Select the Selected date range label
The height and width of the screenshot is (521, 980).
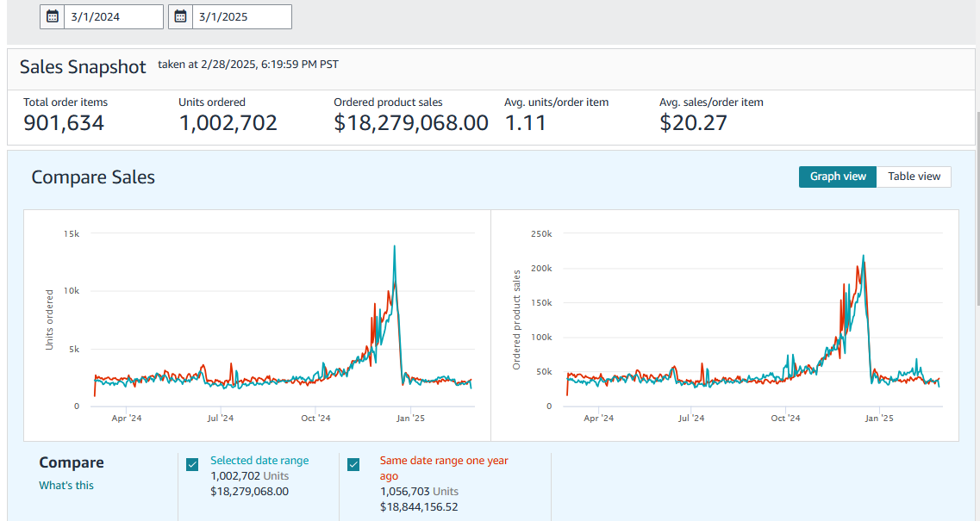click(259, 461)
